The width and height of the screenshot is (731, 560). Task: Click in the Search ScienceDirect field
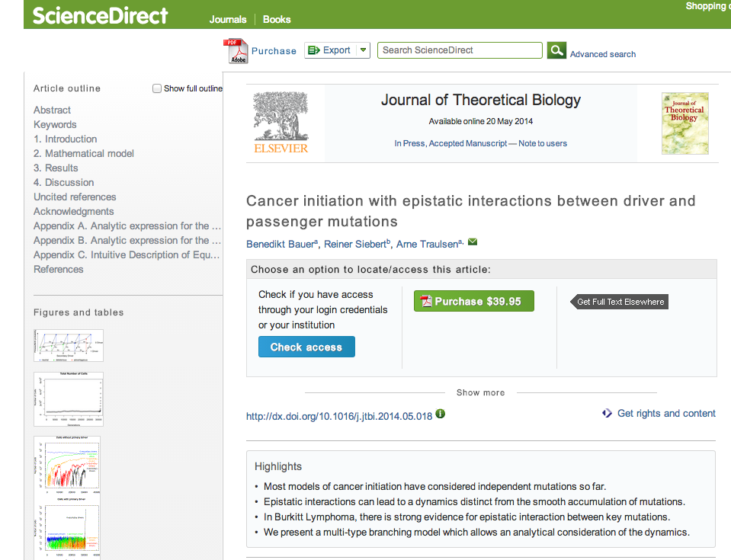click(460, 50)
